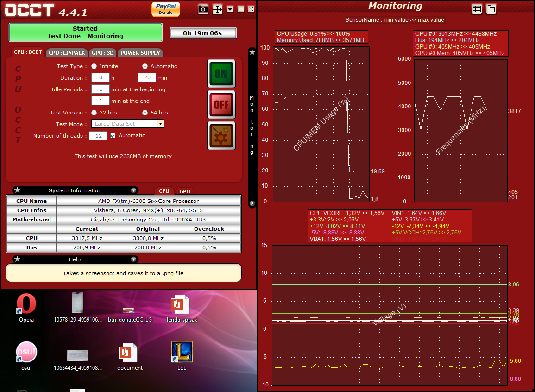Collapse Help section arrow

133,259
